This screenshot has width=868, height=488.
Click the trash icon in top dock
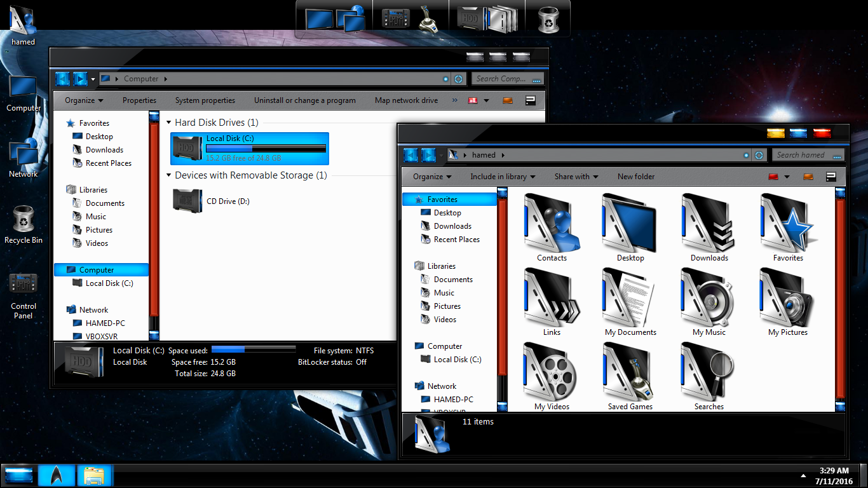click(x=547, y=19)
